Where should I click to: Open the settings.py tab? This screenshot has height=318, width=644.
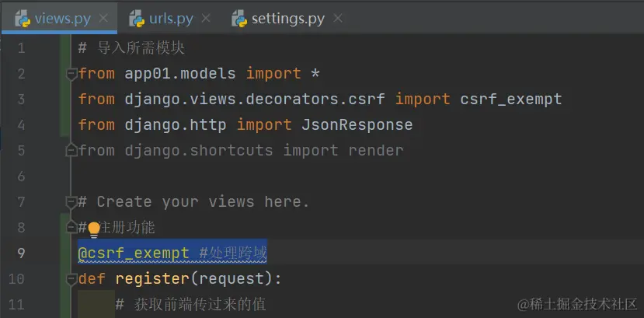pos(287,19)
